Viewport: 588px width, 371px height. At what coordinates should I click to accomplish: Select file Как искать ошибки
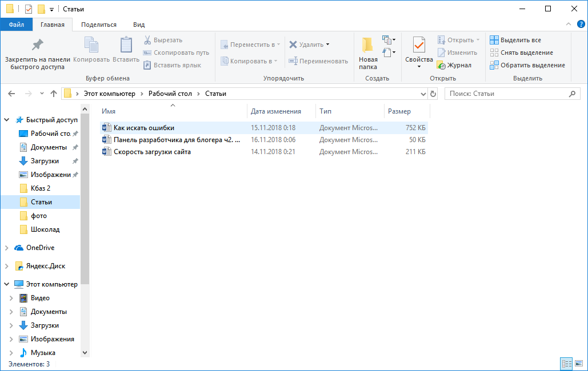264,128
